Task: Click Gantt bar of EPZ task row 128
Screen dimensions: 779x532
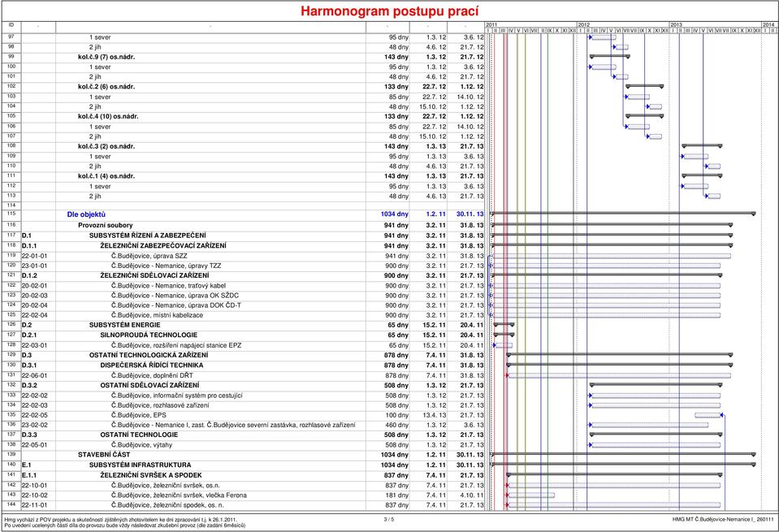Action: click(x=504, y=345)
